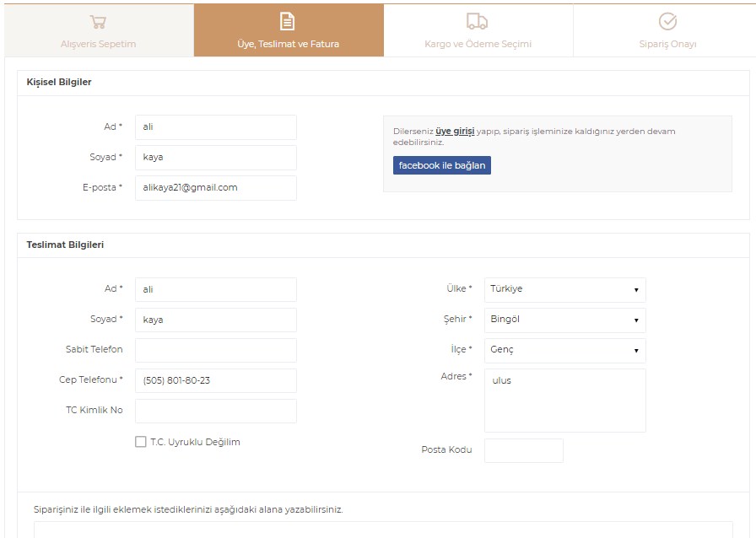This screenshot has height=538, width=756.
Task: Switch to Kargo ve Ödeme Seçimi tab
Action: [478, 44]
